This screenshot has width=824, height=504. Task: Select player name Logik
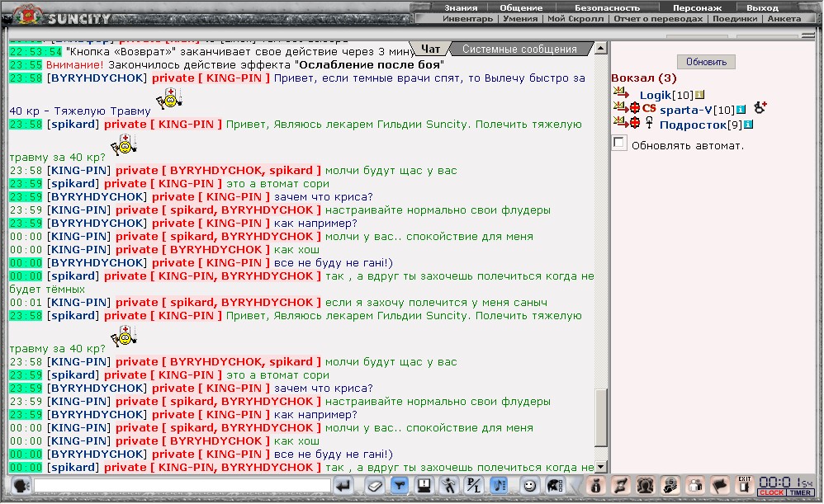(x=656, y=95)
